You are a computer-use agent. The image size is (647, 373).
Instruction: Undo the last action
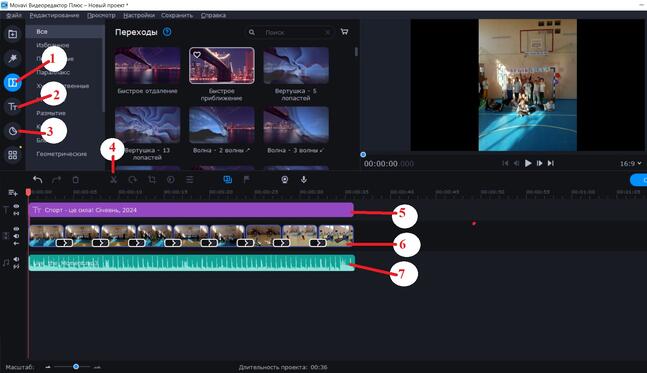[38, 179]
